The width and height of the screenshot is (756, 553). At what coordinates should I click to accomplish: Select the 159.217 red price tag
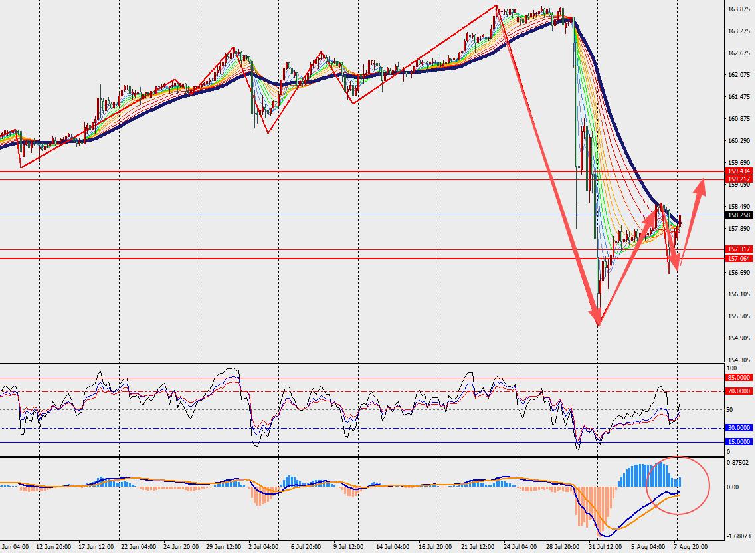[739, 179]
